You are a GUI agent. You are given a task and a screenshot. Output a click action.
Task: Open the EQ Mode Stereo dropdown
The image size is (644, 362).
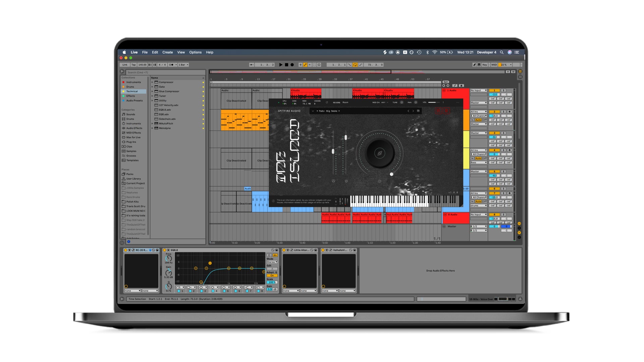click(x=272, y=262)
